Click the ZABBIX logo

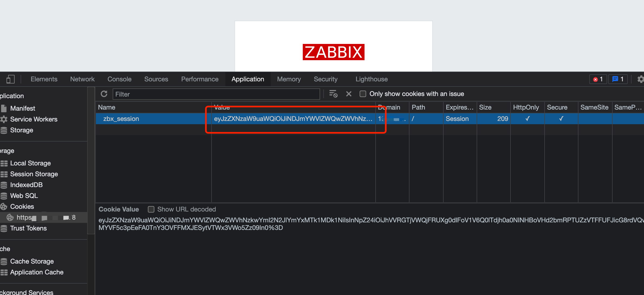pyautogui.click(x=333, y=52)
